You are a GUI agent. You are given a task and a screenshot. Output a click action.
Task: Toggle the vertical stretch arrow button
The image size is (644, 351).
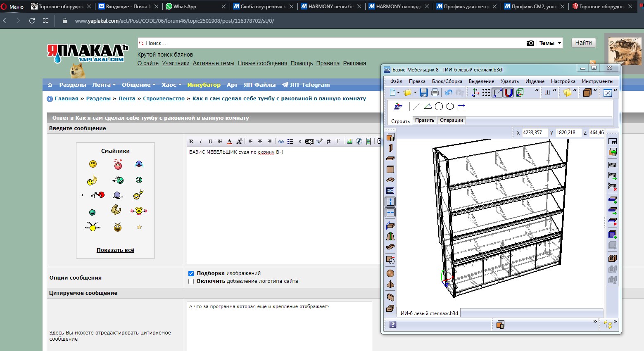pos(390,202)
